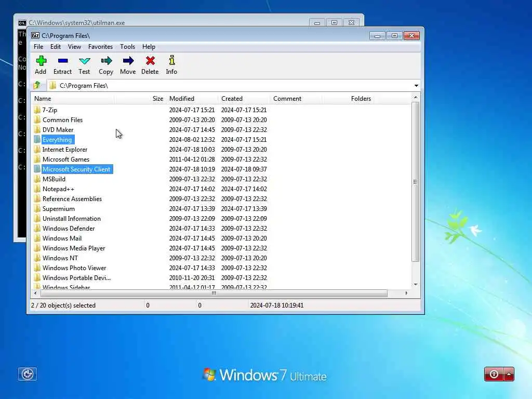This screenshot has width=532, height=399.
Task: Select the Windows Media Player folder name
Action: coord(74,248)
